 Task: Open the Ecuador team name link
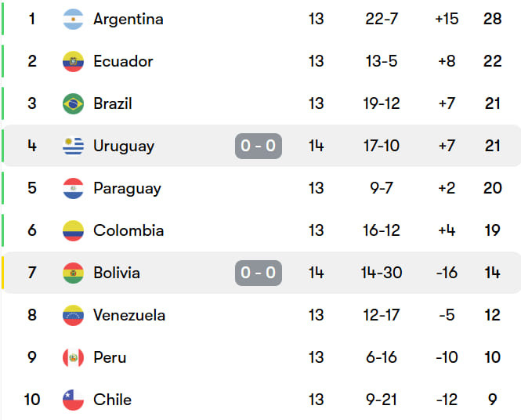[123, 61]
